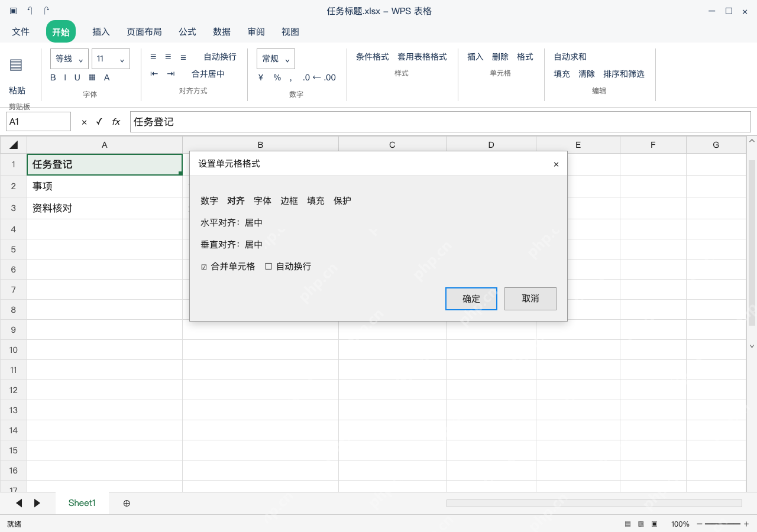Screen dimensions: 757x532
Task: Switch to the 视图 ribbon tab
Action: (290, 32)
